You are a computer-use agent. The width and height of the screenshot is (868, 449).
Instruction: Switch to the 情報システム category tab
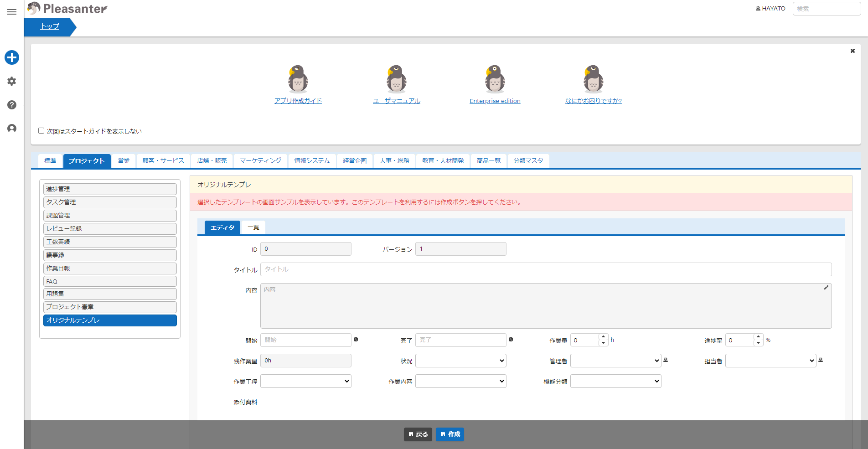(312, 161)
